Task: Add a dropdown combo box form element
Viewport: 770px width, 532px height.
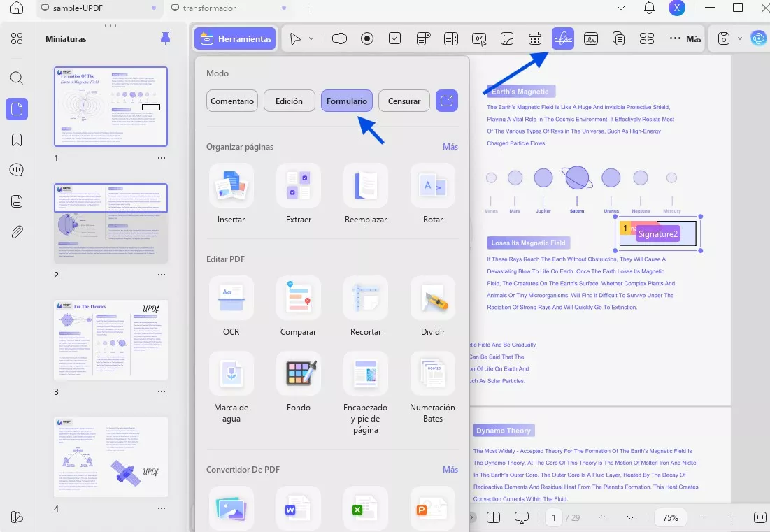Action: (423, 38)
